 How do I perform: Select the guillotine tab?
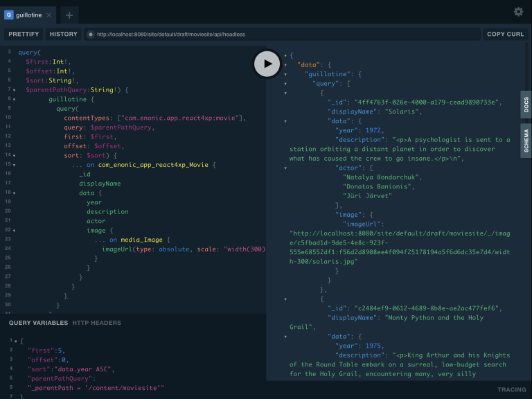pos(28,15)
